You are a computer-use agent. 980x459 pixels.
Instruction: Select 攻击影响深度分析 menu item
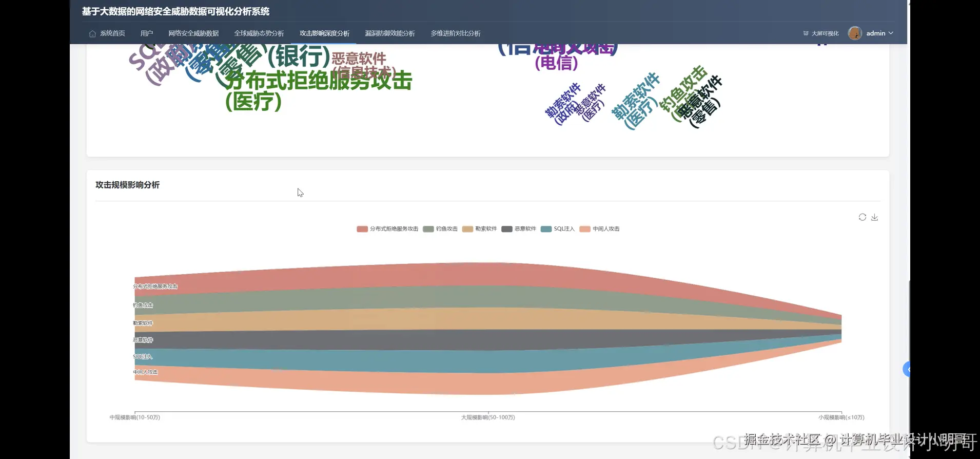click(325, 33)
